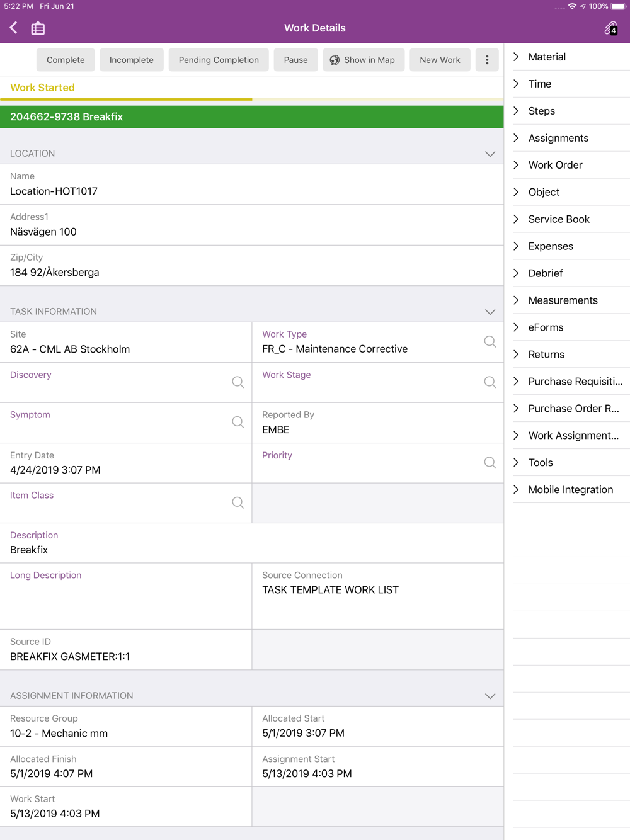Click 'FR_C - Maintenance Corrective' value
The height and width of the screenshot is (840, 630).
[335, 349]
